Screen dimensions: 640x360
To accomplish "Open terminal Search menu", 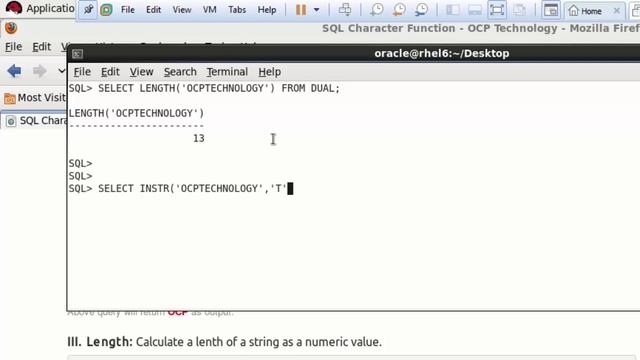I will pos(180,72).
